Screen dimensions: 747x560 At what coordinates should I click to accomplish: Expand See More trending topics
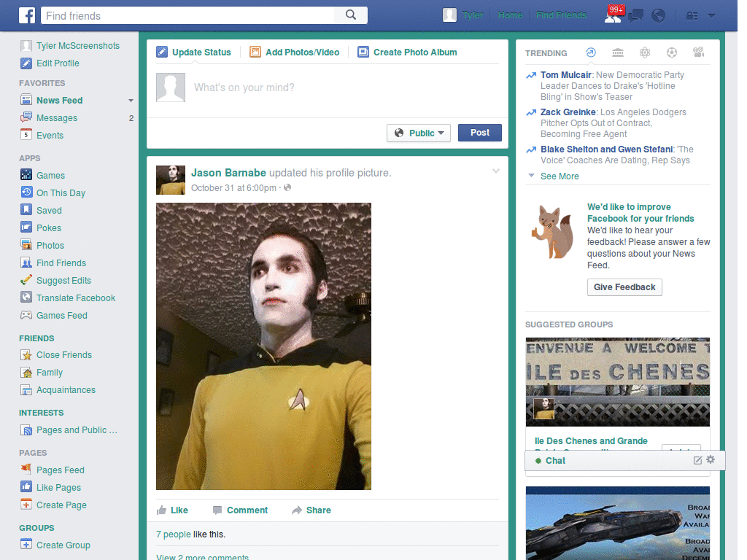(560, 176)
